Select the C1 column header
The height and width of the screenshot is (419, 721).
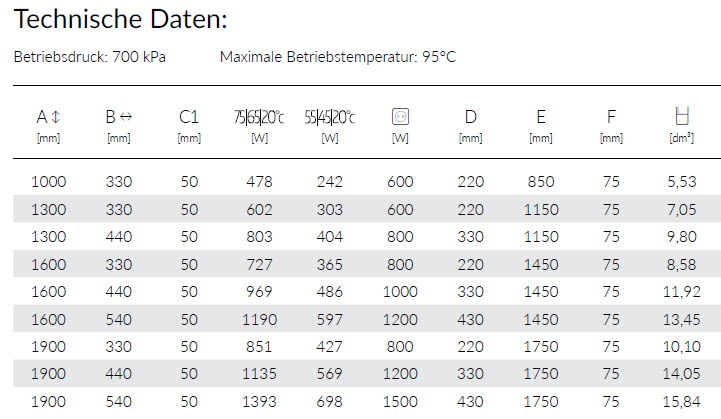point(189,117)
